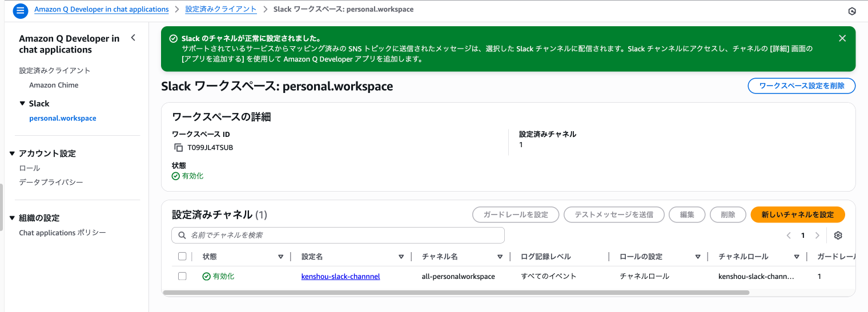
Task: Collapse the left navigation panel
Action: click(x=133, y=38)
